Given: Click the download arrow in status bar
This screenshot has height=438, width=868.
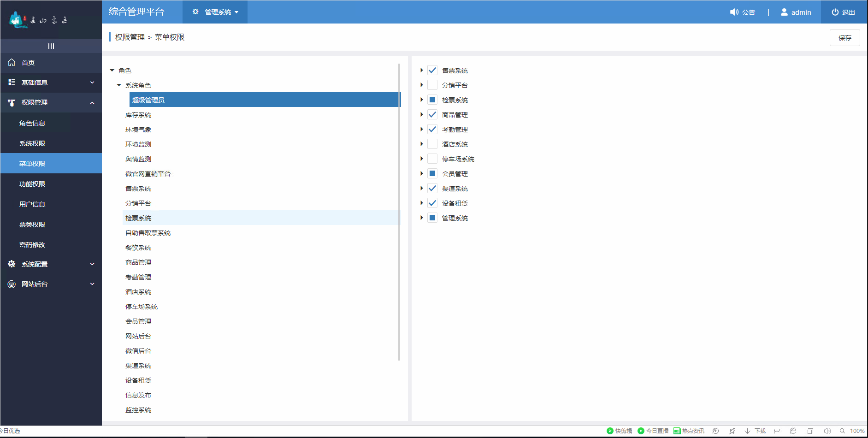Looking at the screenshot, I should click(x=747, y=431).
